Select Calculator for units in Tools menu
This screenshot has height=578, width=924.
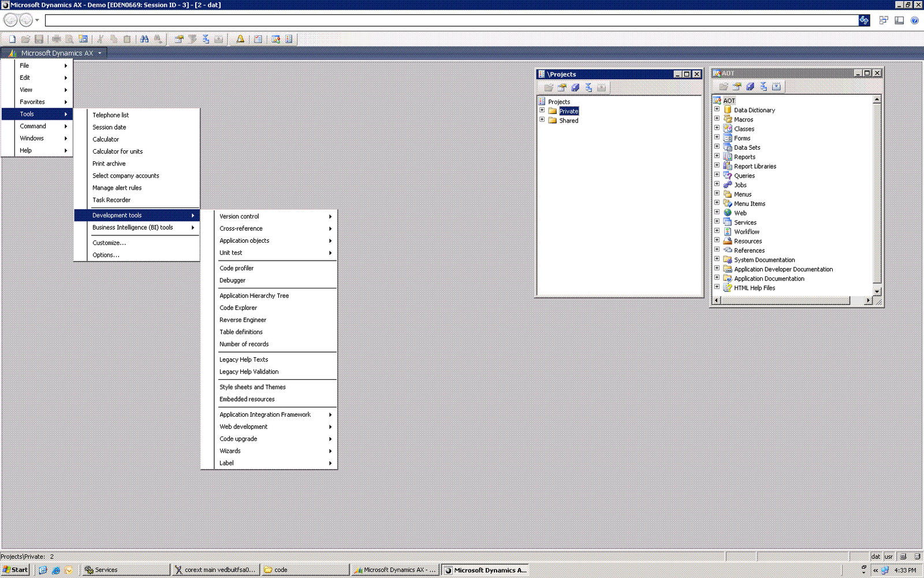click(x=137, y=151)
